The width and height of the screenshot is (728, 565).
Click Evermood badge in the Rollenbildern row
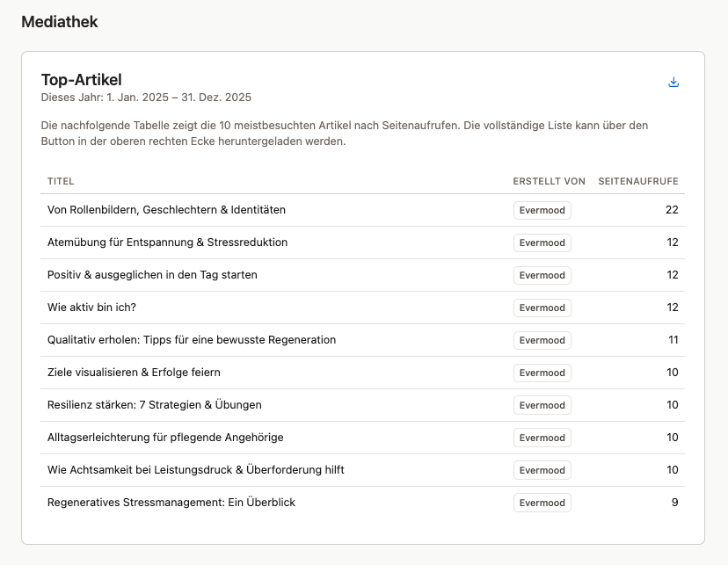pos(542,210)
